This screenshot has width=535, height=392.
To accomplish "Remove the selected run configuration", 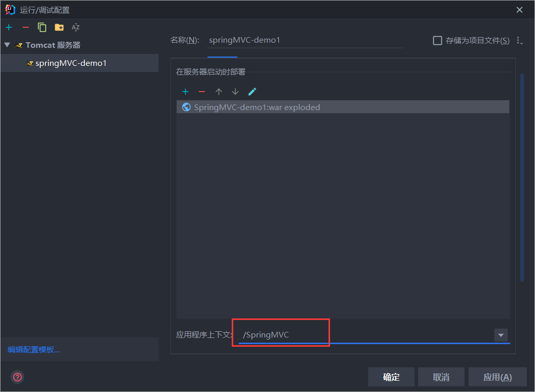I will click(x=26, y=27).
